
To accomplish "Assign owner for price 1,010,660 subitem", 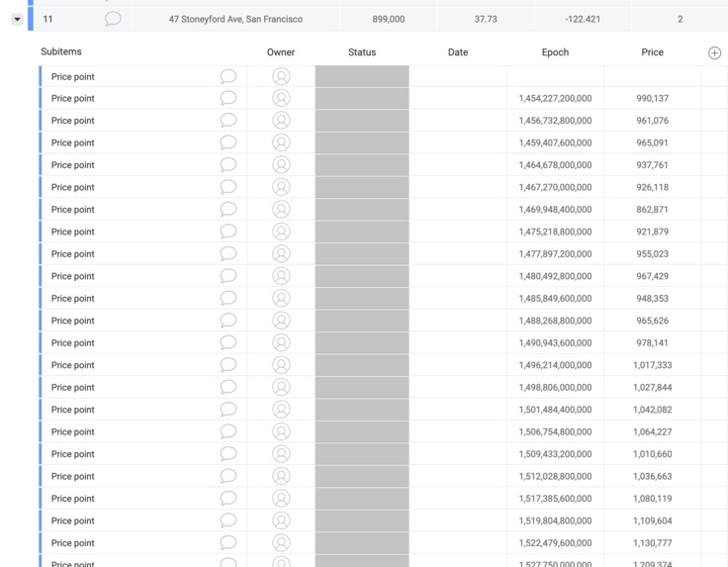I will click(281, 454).
